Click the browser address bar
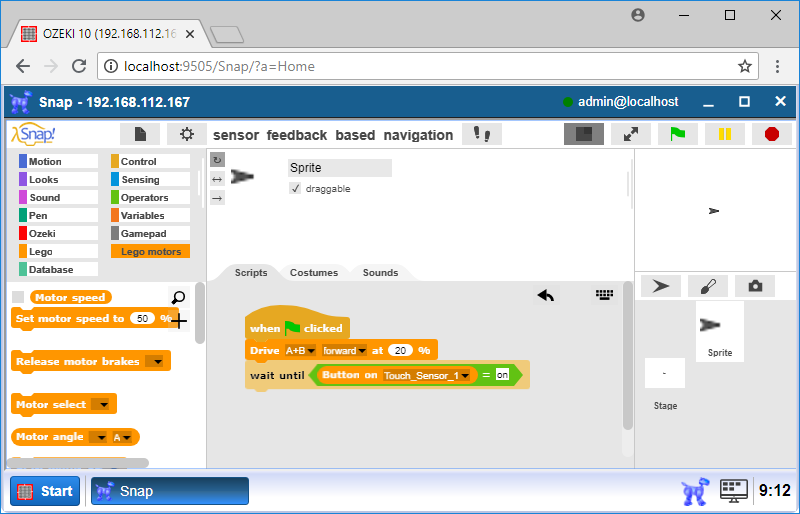The height and width of the screenshot is (514, 800). pos(428,66)
